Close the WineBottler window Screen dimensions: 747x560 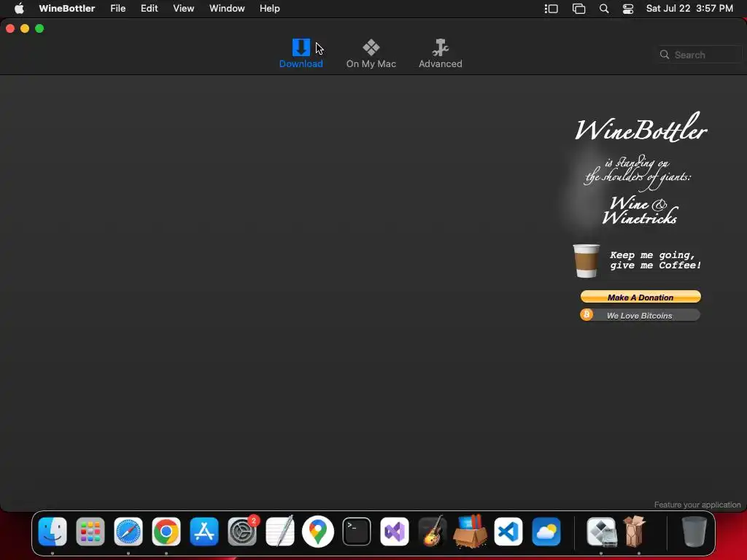point(10,28)
